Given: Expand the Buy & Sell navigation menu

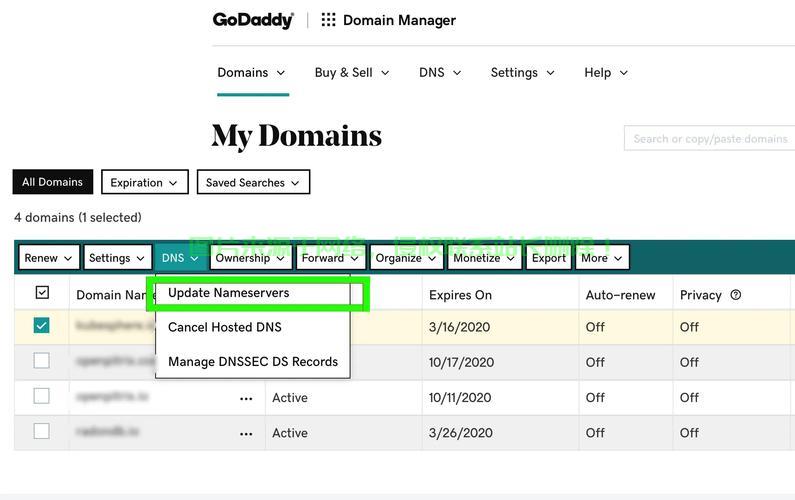Looking at the screenshot, I should (x=352, y=73).
